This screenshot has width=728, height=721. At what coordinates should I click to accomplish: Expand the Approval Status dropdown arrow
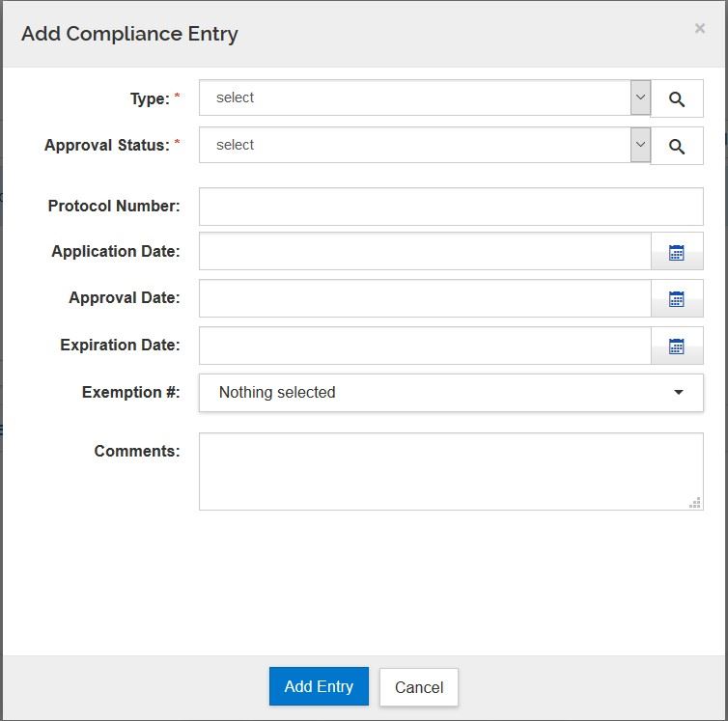coord(640,145)
